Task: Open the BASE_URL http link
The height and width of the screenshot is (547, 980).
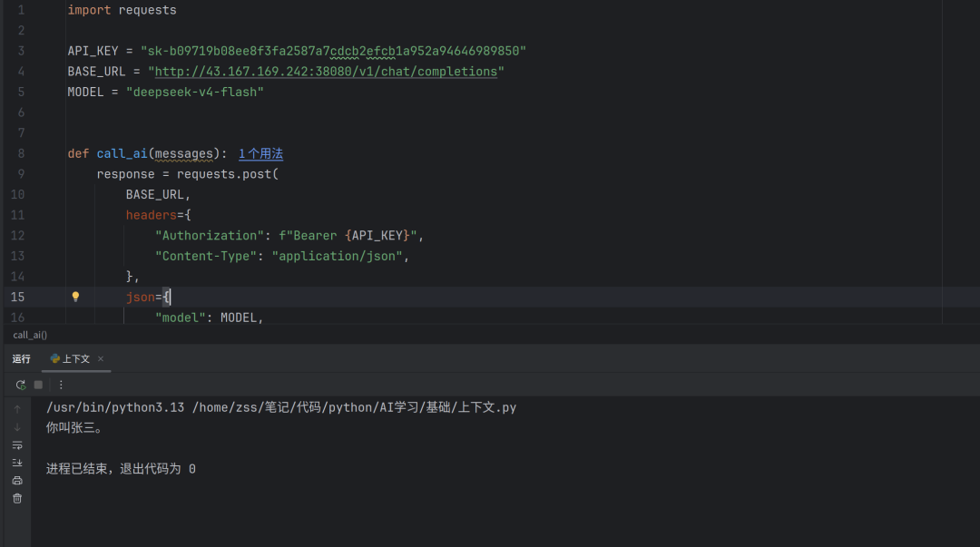Action: (326, 72)
